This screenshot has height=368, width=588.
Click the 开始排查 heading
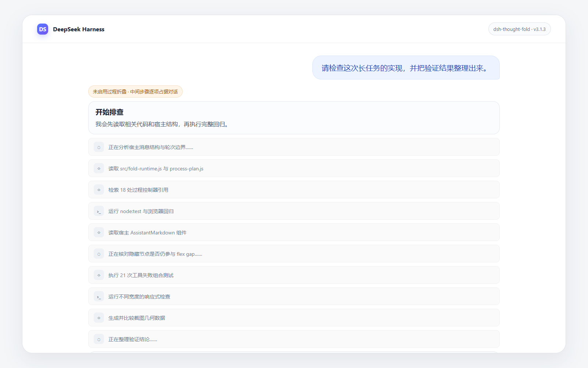pyautogui.click(x=110, y=112)
